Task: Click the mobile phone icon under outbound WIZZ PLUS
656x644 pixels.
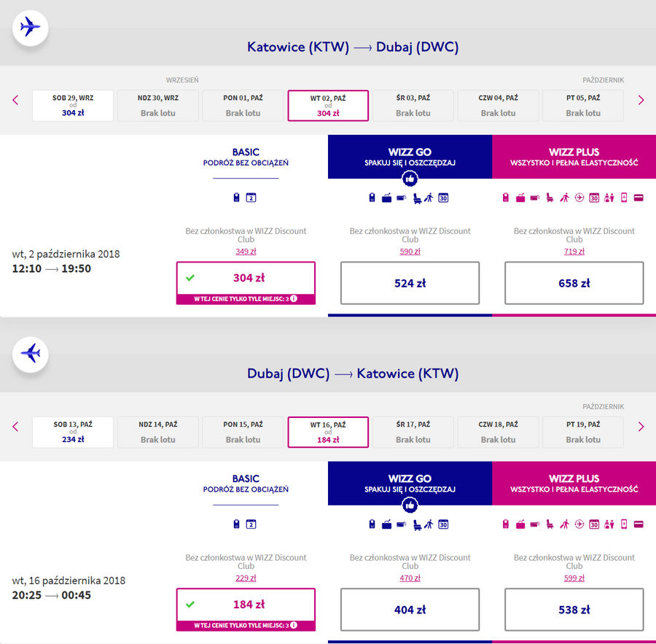Action: tap(624, 198)
